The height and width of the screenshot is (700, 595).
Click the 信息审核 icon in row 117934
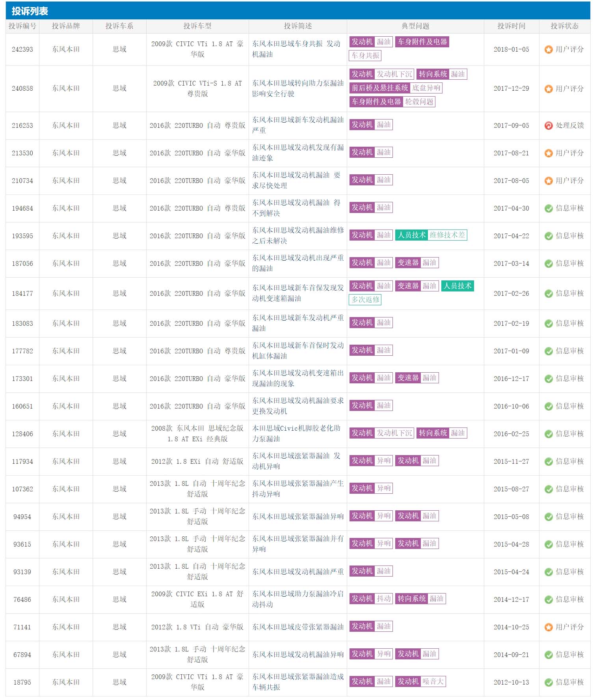[x=549, y=462]
